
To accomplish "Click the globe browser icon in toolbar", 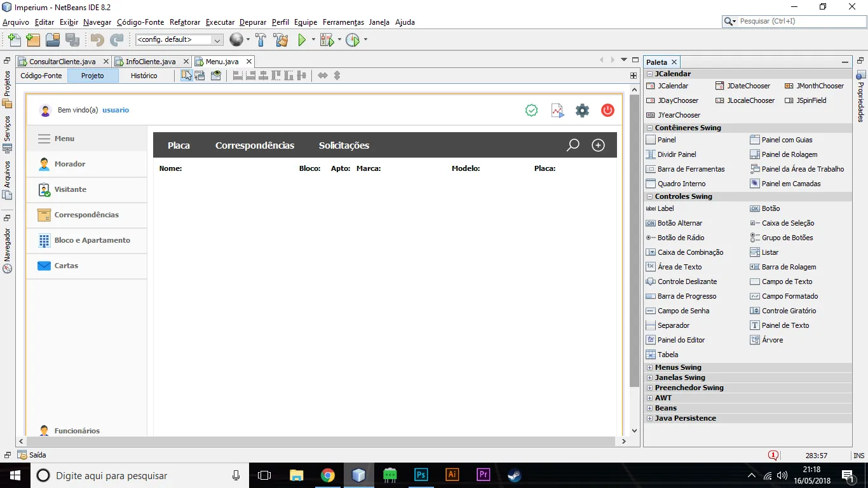I will point(236,39).
